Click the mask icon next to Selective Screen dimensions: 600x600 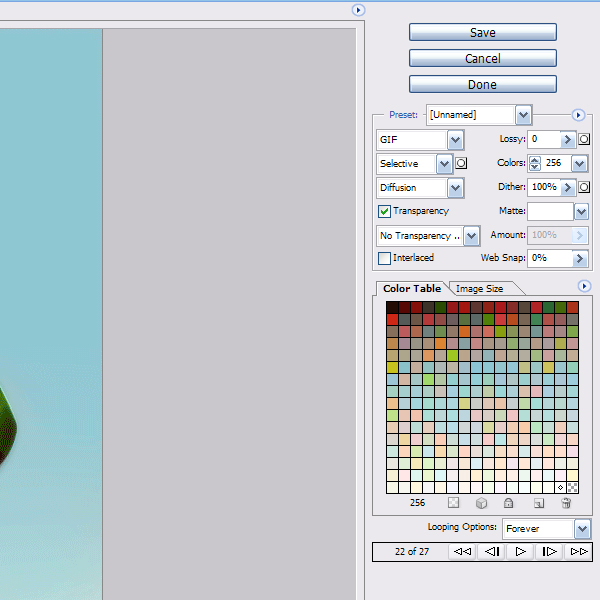pyautogui.click(x=461, y=163)
